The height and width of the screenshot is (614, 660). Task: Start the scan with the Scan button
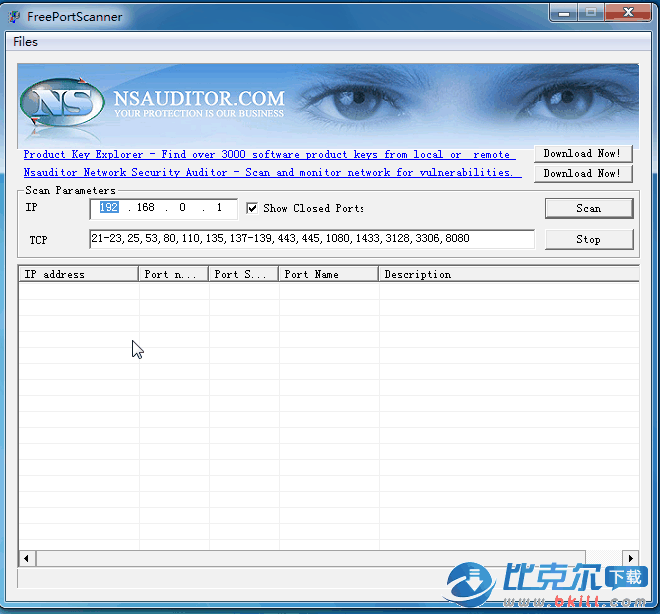pyautogui.click(x=588, y=208)
